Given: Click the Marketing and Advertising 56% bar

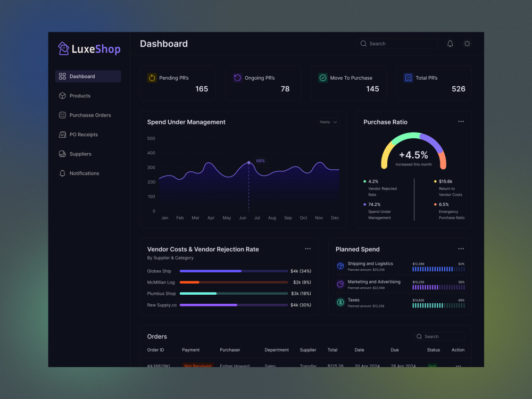Looking at the screenshot, I should tap(438, 287).
